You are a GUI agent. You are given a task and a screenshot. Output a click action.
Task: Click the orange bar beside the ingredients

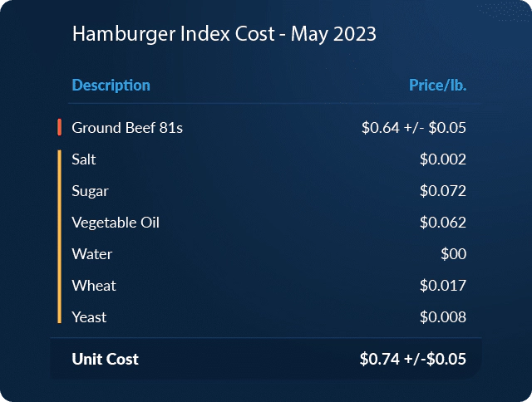pyautogui.click(x=60, y=237)
